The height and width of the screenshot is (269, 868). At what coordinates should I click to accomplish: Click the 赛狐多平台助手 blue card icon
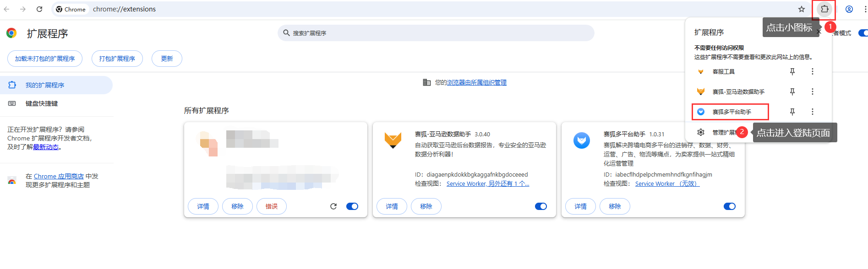(582, 140)
